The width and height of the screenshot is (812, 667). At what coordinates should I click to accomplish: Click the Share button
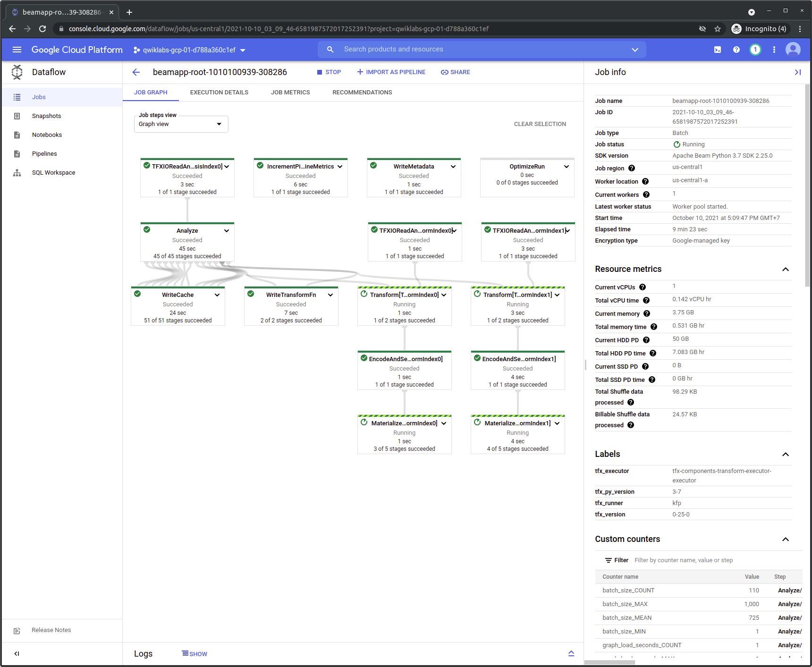[456, 72]
